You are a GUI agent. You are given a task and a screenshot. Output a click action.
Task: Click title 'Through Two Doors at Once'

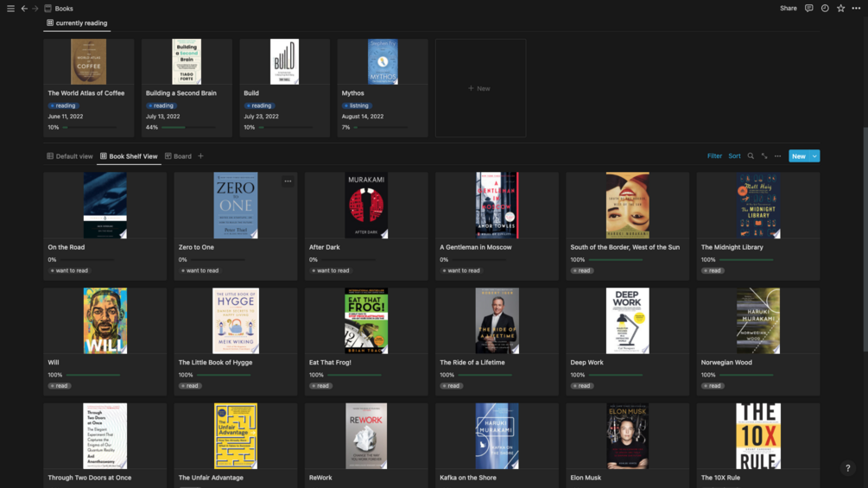(x=90, y=478)
